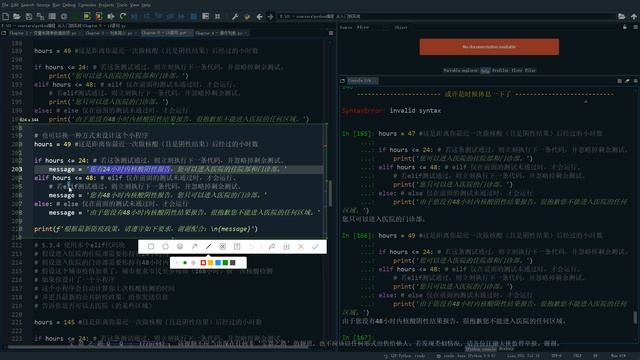Select the Console 1/A tab
Image resolution: width=640 pixels, height=360 pixels.
[x=362, y=81]
